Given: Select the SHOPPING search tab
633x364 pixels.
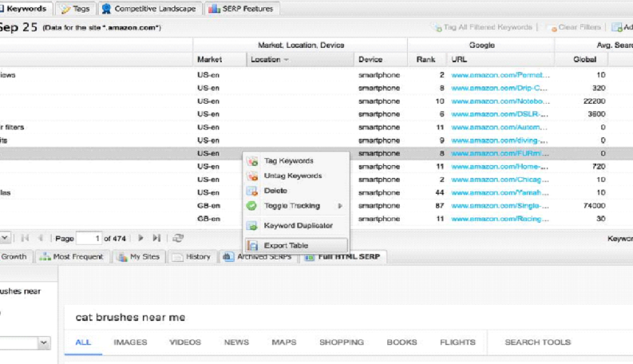Looking at the screenshot, I should coord(342,342).
